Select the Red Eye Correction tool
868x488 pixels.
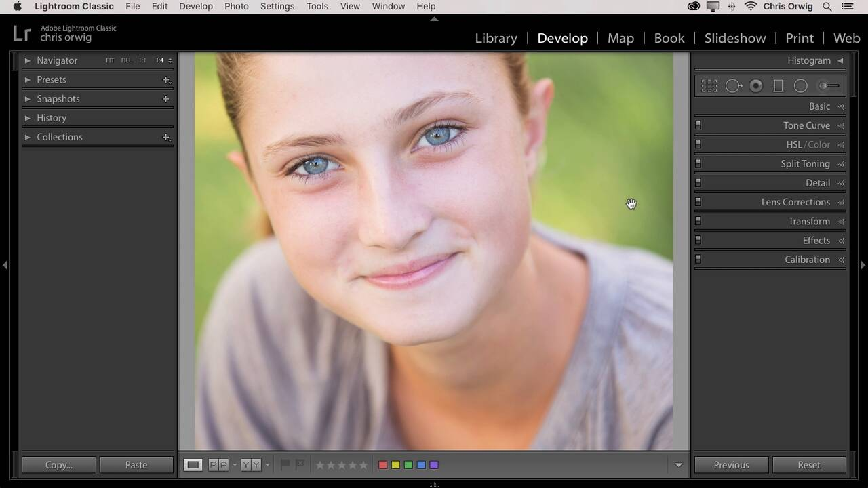pyautogui.click(x=756, y=86)
